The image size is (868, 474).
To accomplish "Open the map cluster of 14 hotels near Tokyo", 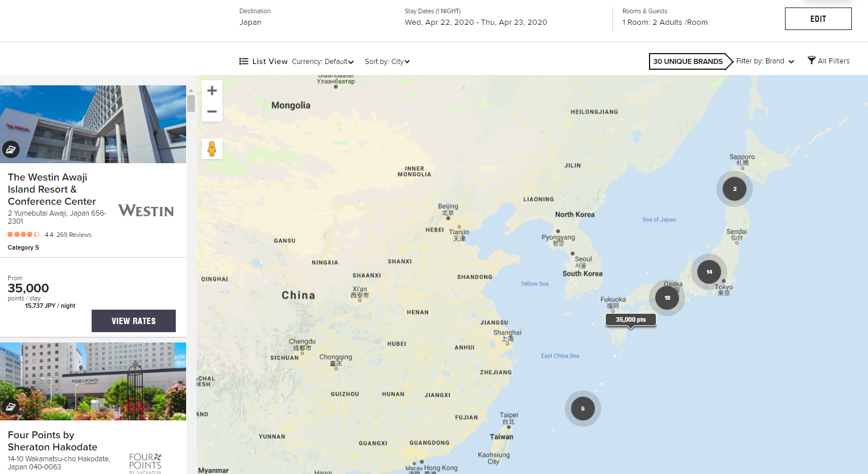I will pyautogui.click(x=709, y=272).
